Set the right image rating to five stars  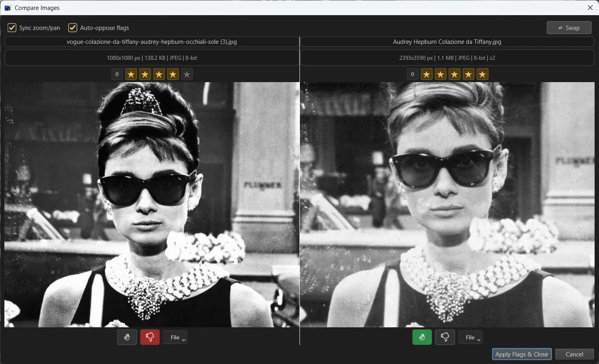(x=483, y=74)
